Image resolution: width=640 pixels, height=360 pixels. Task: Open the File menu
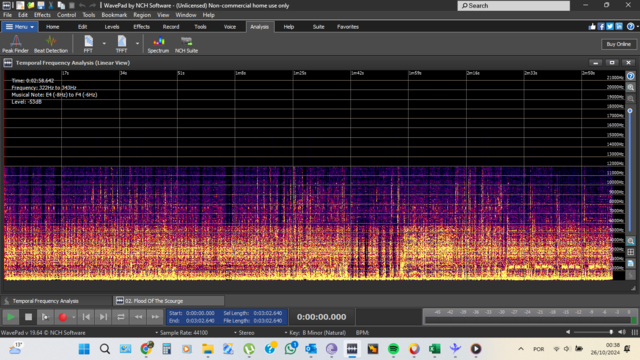click(x=7, y=15)
